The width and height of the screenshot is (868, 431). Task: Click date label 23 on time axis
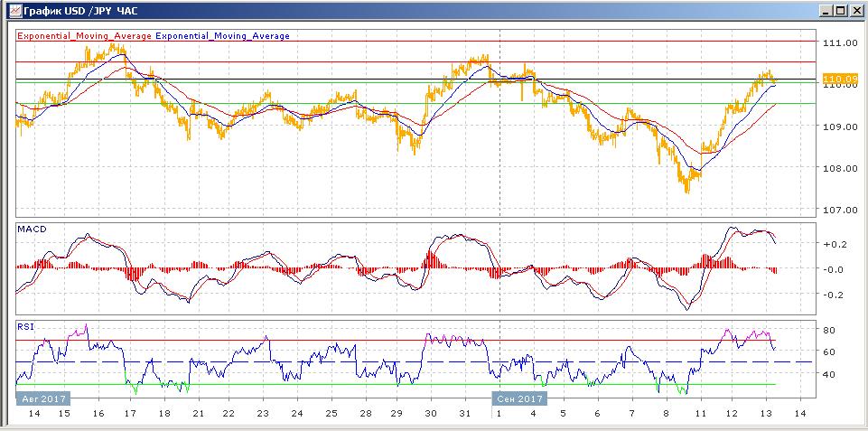point(263,415)
